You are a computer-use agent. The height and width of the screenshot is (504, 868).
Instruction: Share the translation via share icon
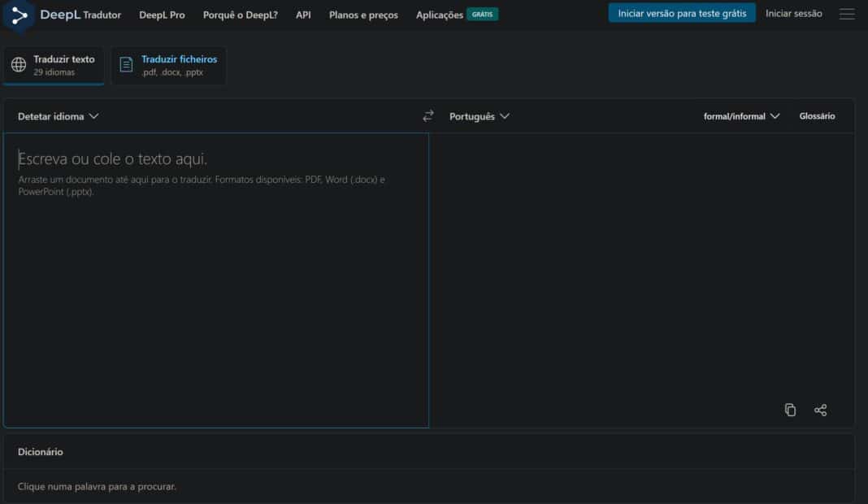[x=820, y=410]
